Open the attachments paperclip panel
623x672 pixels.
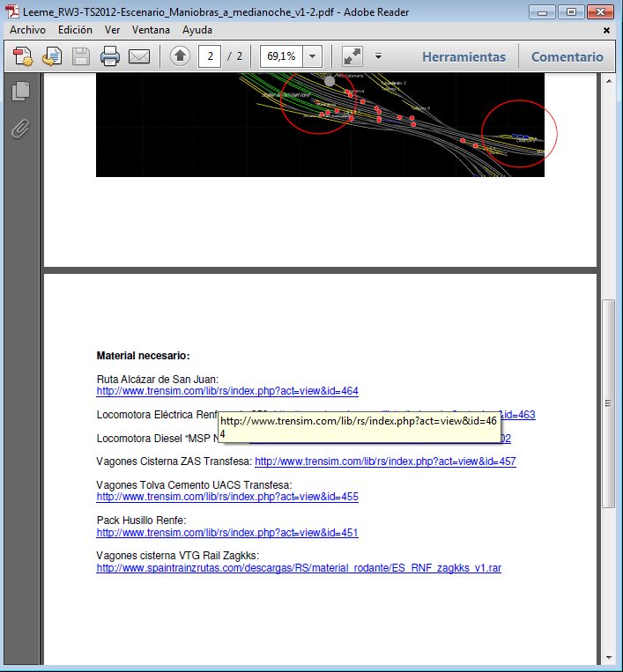pyautogui.click(x=21, y=129)
